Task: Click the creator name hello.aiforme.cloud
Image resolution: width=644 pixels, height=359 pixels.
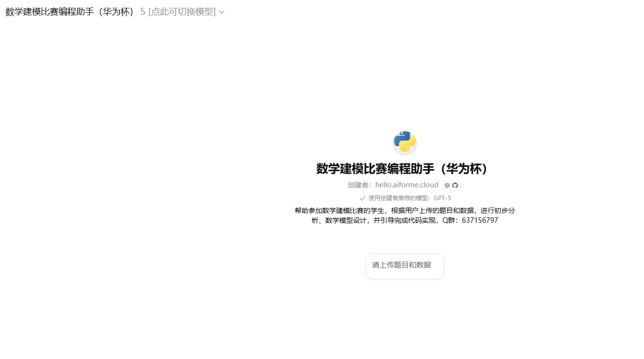Action: [406, 185]
